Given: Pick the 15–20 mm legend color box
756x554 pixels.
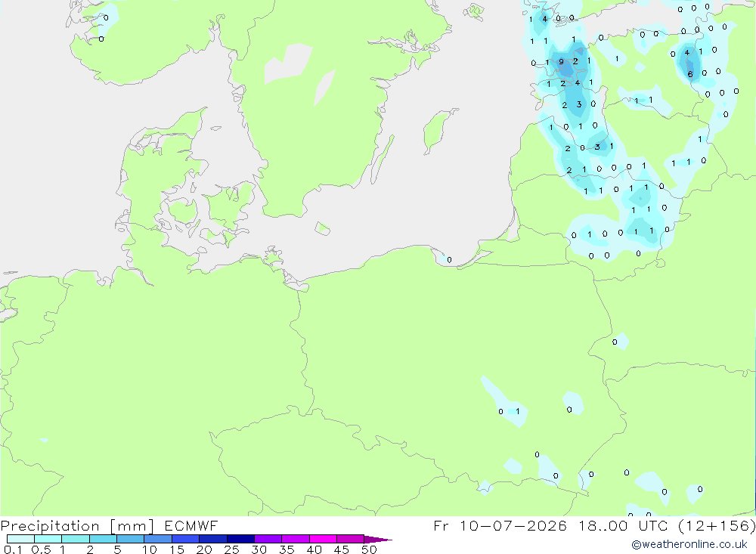Looking at the screenshot, I should point(186,539).
